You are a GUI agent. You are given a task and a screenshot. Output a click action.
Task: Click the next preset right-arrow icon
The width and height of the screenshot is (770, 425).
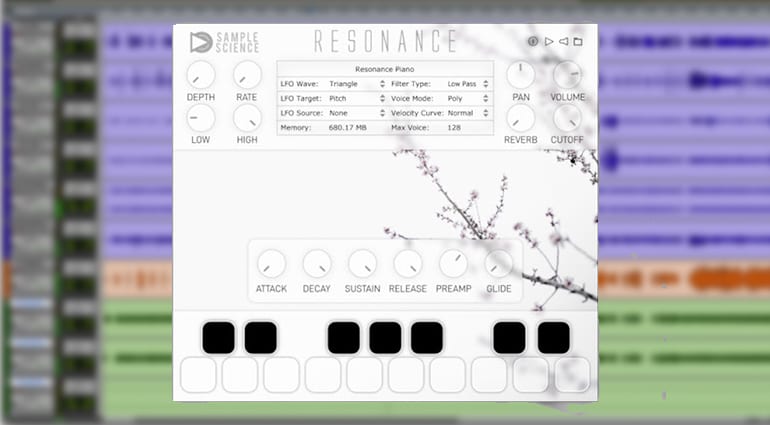click(x=549, y=42)
